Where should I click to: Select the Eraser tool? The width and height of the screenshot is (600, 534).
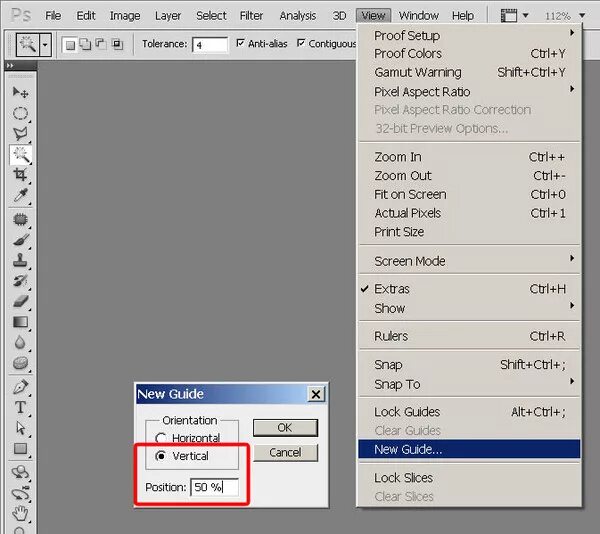click(x=20, y=301)
